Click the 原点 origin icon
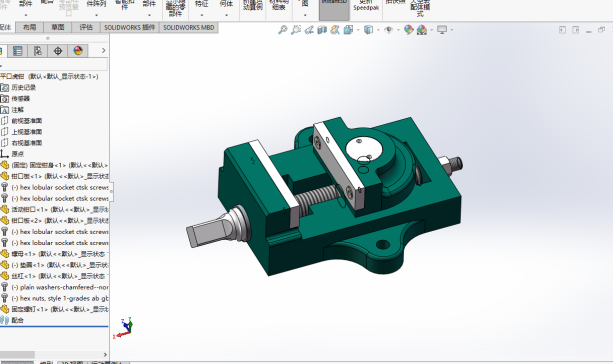The width and height of the screenshot is (613, 364). coord(4,154)
